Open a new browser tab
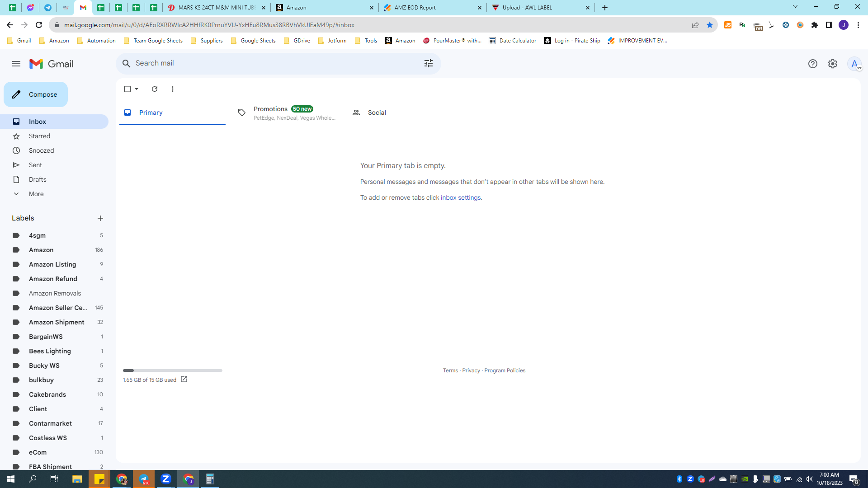Screen dimensions: 868x488 tap(605, 8)
